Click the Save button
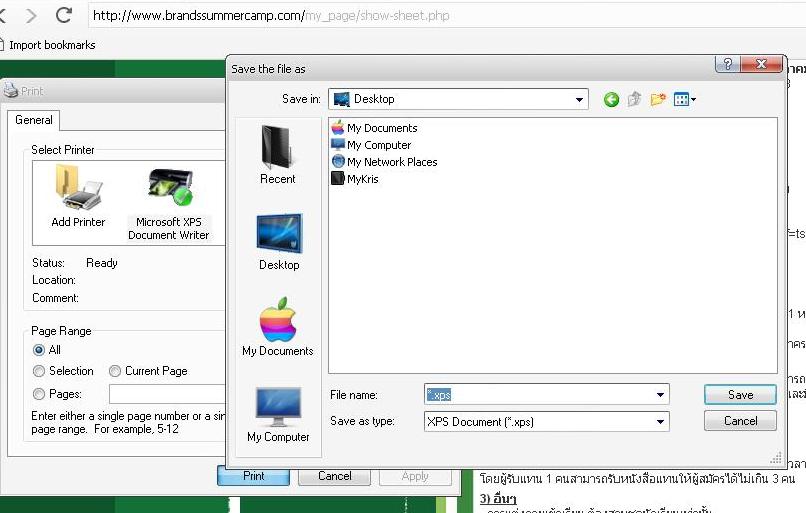The height and width of the screenshot is (513, 806). click(740, 395)
